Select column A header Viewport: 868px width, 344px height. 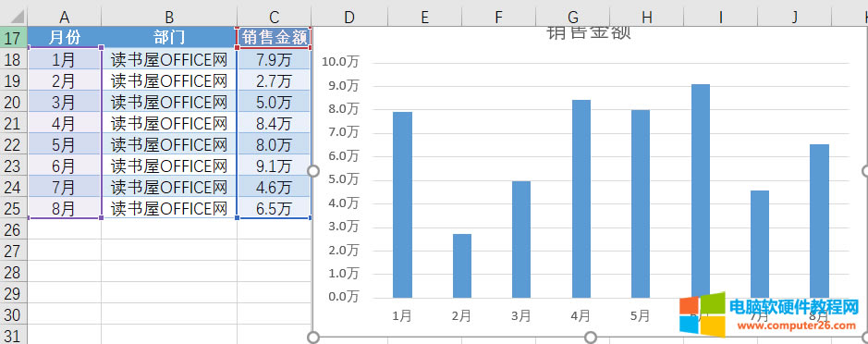pyautogui.click(x=64, y=17)
